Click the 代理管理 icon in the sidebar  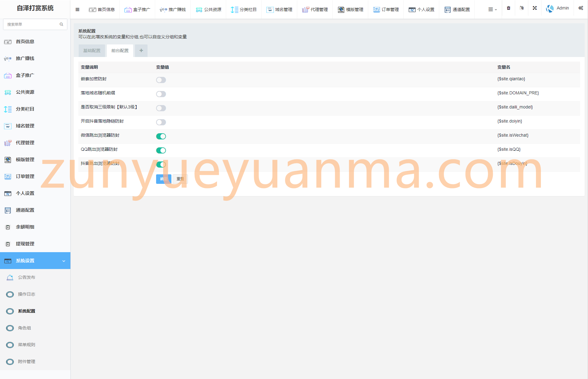click(x=8, y=143)
